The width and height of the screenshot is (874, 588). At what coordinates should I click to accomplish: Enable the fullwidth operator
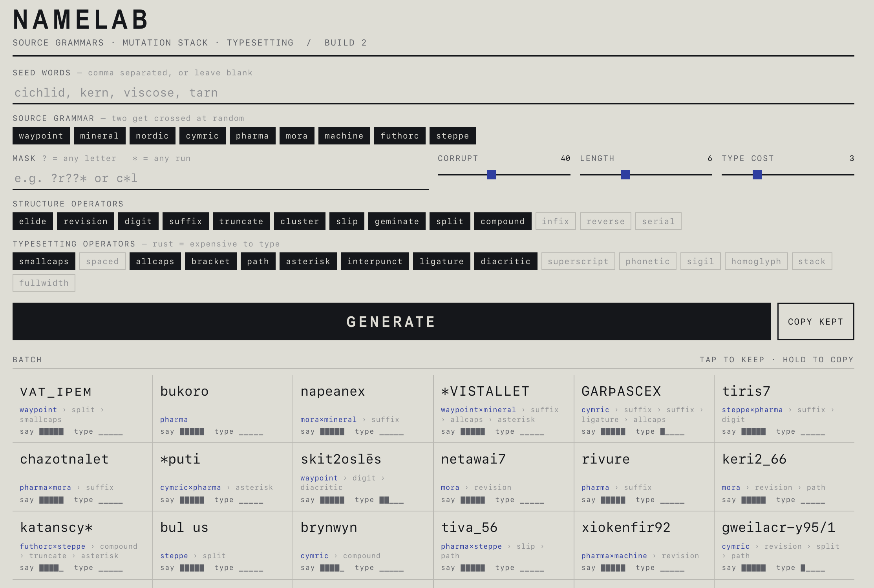(44, 283)
